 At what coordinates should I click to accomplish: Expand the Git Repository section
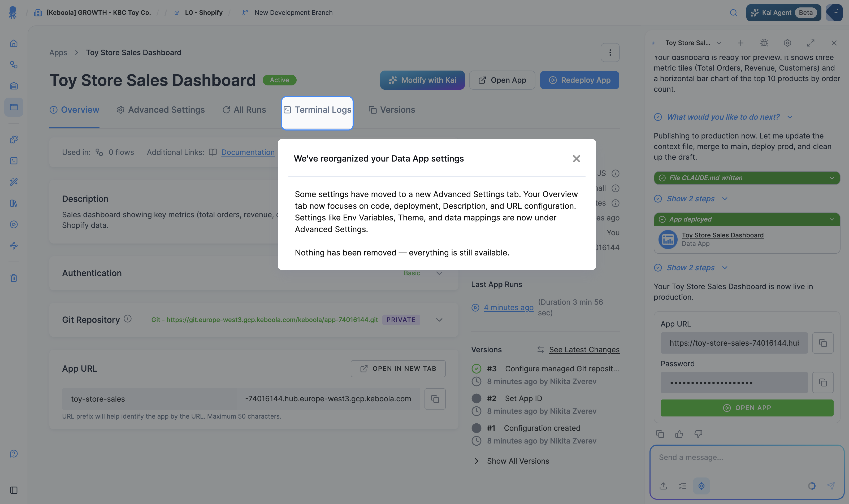pos(439,320)
